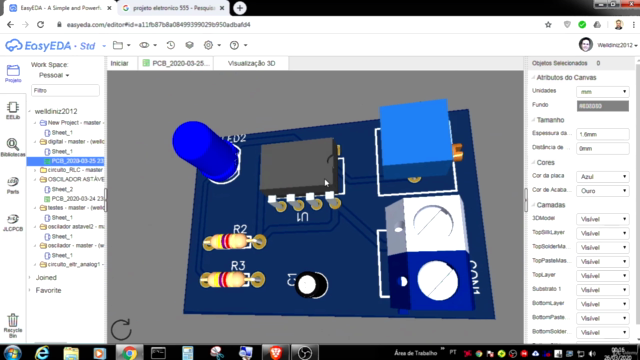Open the Cor da placa Azul dropdown
640x360 pixels.
tap(602, 177)
